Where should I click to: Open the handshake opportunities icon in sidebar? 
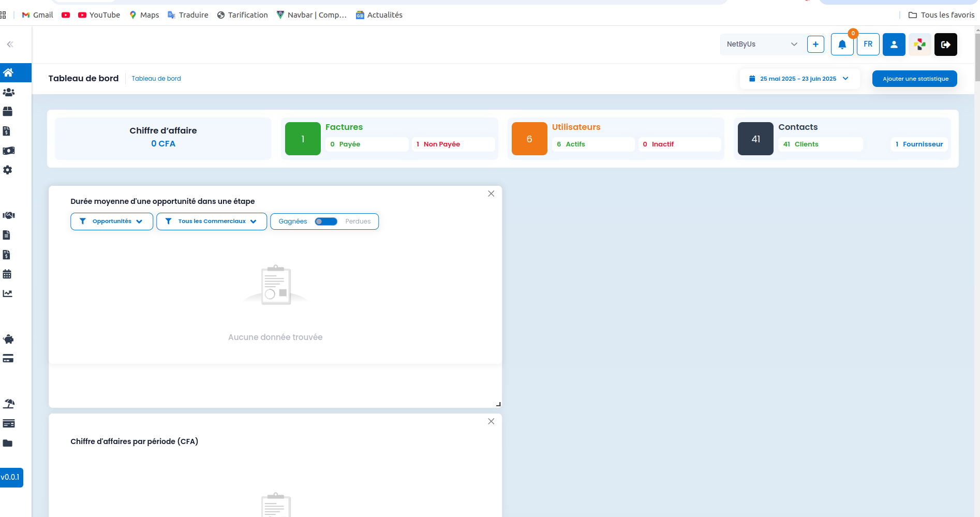pyautogui.click(x=8, y=215)
